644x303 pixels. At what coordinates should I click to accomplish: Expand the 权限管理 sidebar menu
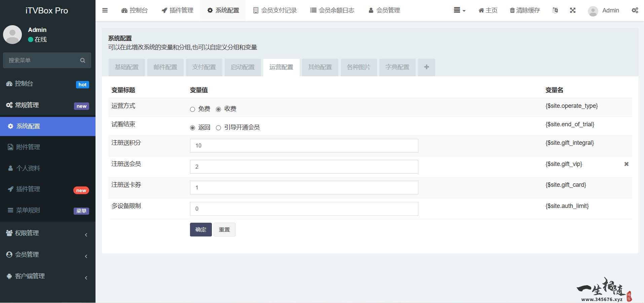[x=47, y=233]
